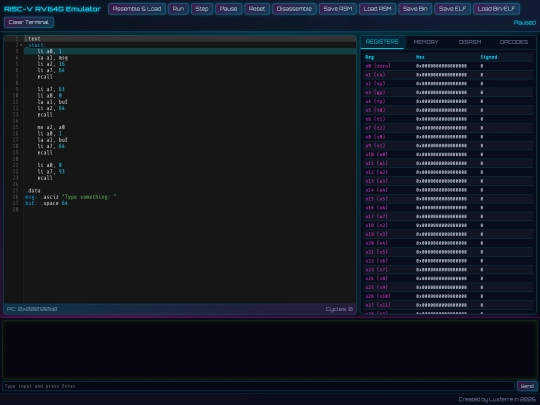
Task: Open the Disassemble function
Action: coord(294,9)
